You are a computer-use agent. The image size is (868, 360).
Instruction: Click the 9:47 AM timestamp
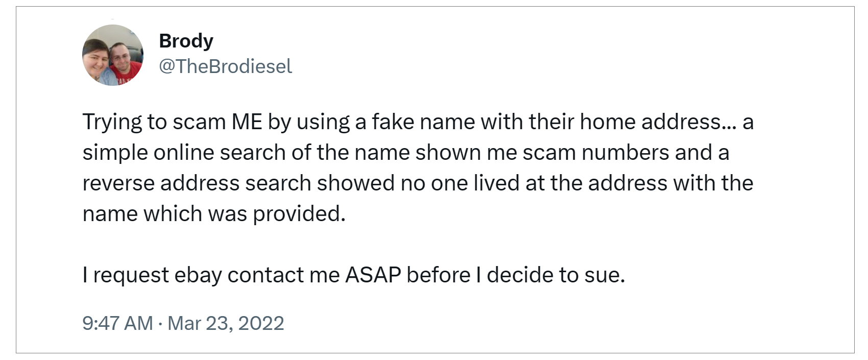click(117, 323)
